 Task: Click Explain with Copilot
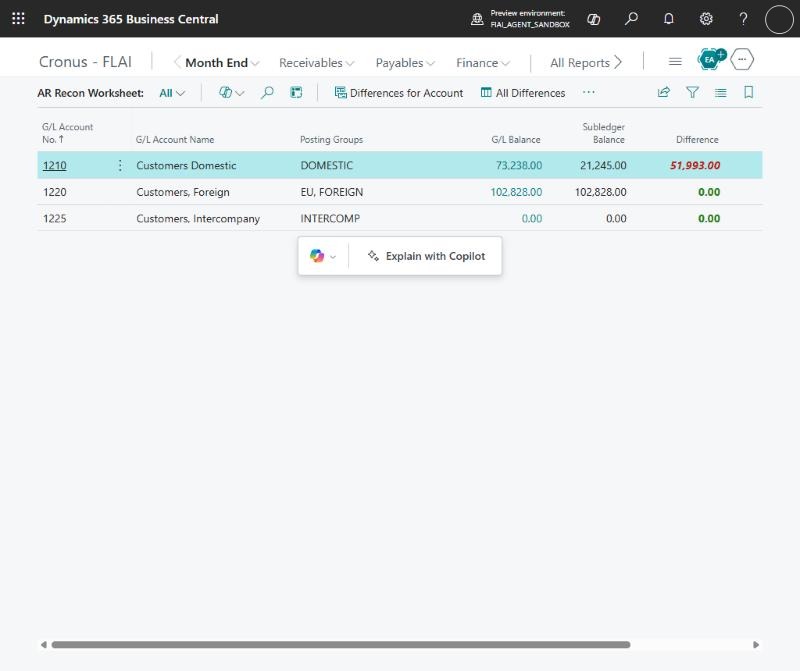pos(427,256)
